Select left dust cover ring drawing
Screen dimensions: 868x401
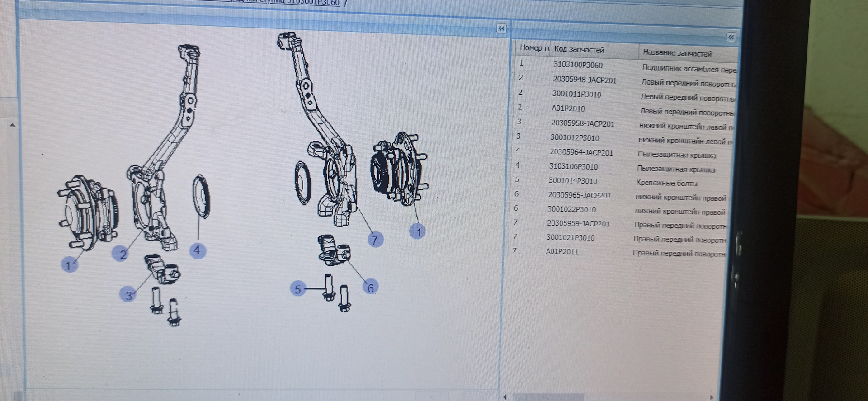201,196
